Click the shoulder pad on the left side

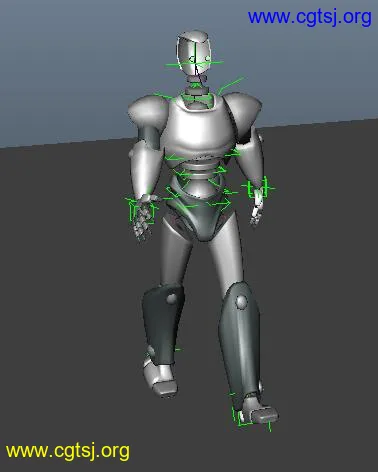click(148, 113)
